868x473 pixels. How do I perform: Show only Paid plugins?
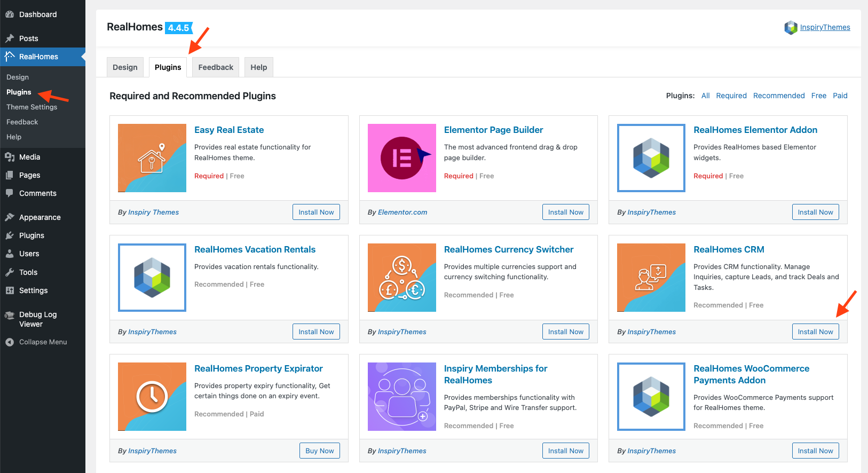840,96
